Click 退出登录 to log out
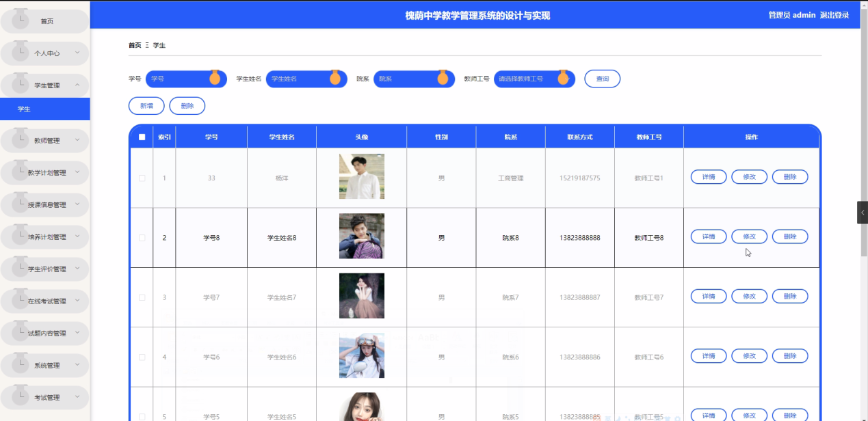 point(834,15)
